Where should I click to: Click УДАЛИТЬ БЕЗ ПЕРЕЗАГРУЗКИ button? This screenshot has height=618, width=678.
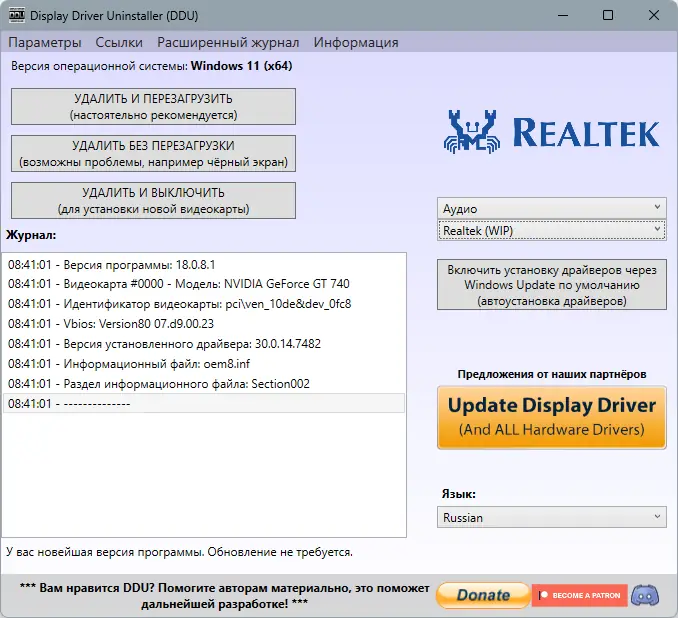[154, 154]
